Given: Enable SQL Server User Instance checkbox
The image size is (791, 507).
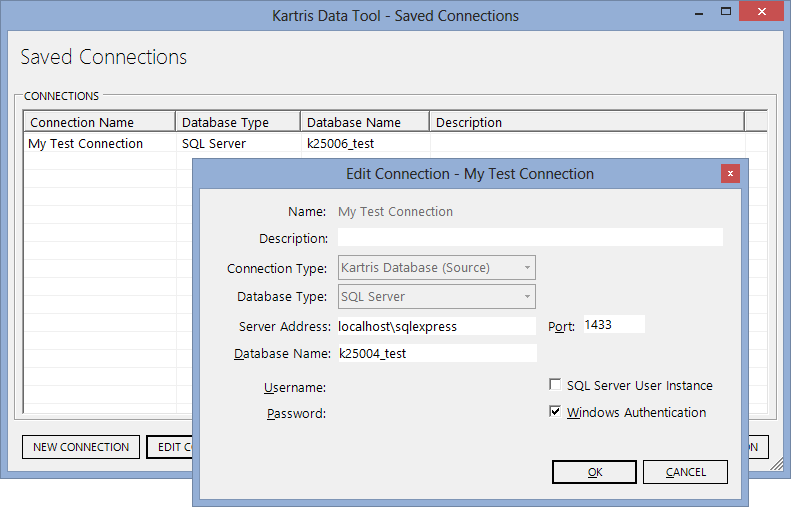Looking at the screenshot, I should [555, 384].
